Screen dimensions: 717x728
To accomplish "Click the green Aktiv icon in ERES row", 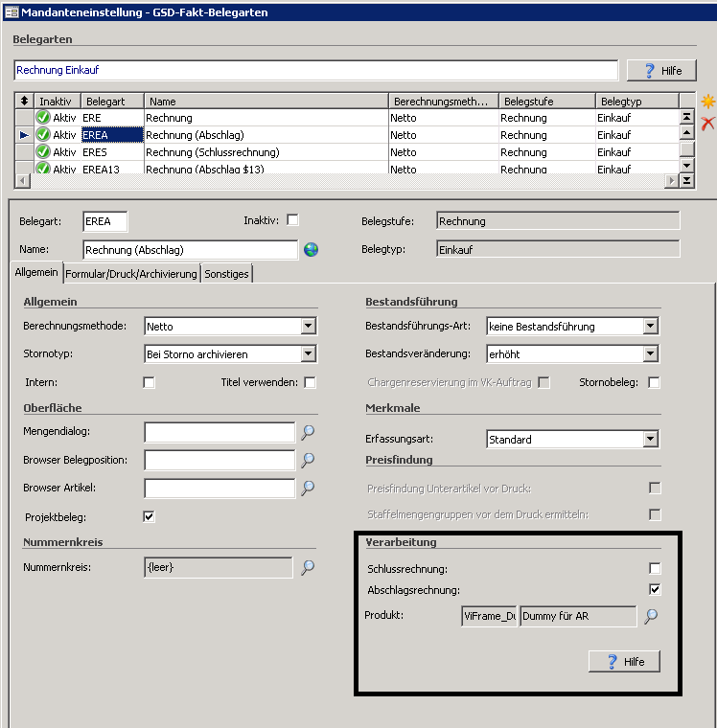I will [x=43, y=151].
